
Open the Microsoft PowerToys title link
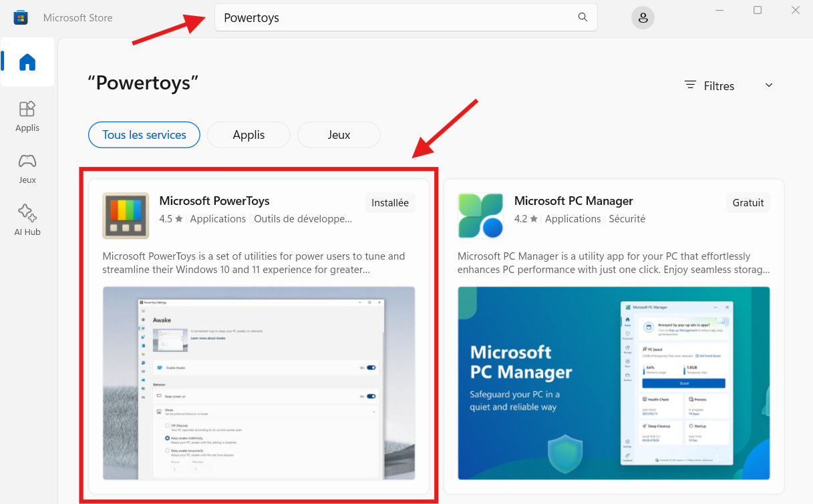click(214, 201)
